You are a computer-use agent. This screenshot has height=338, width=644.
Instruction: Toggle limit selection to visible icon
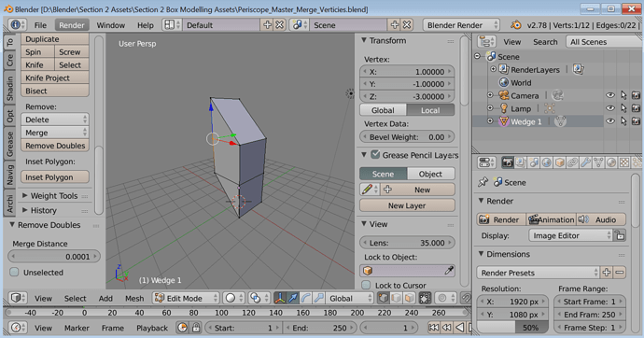tap(425, 298)
